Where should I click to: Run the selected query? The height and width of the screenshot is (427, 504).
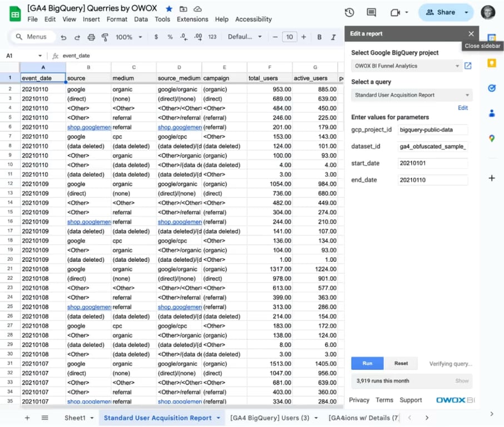pos(367,364)
